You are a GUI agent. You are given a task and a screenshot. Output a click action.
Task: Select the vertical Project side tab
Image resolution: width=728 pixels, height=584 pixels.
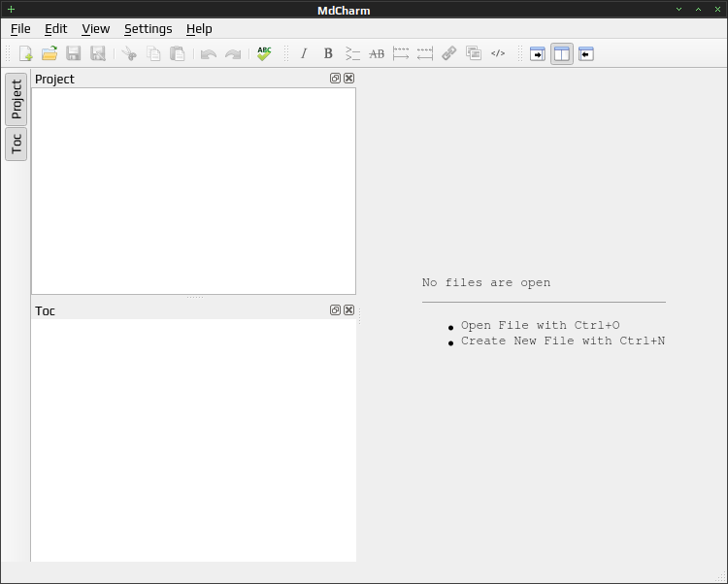coord(17,99)
